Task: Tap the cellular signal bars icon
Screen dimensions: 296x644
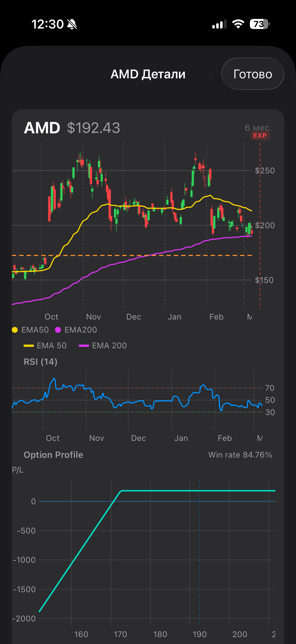Action: (219, 24)
